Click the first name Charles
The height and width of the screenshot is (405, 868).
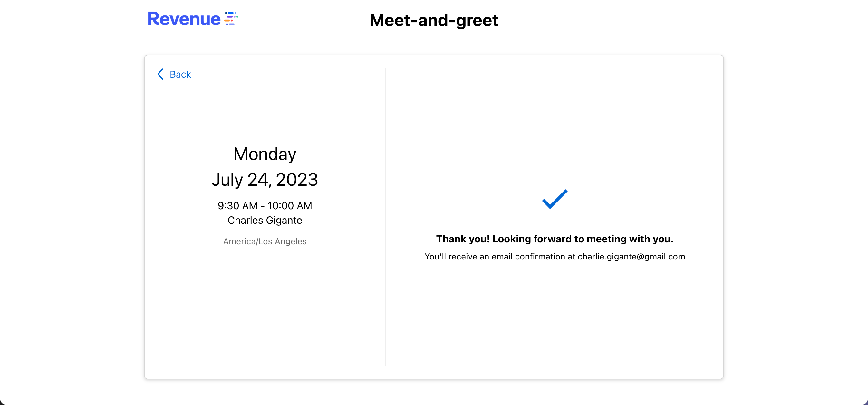(x=245, y=220)
